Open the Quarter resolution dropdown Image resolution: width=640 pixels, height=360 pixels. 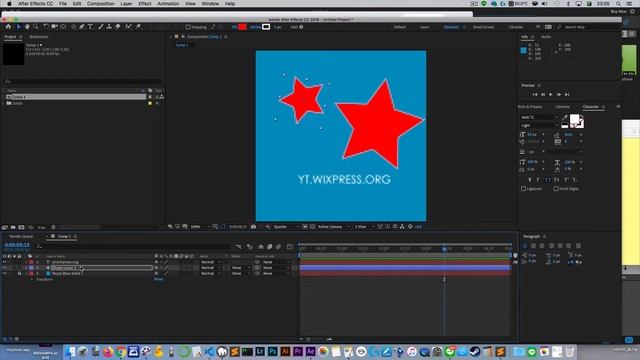click(x=286, y=227)
